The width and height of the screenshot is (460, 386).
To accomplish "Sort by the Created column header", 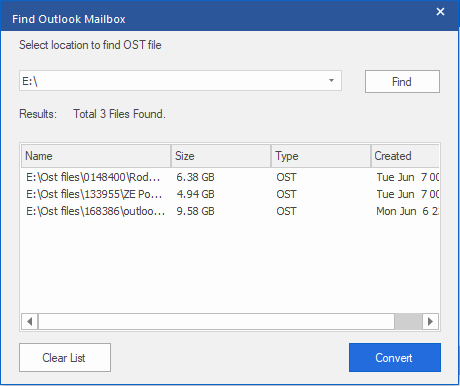I will click(405, 156).
